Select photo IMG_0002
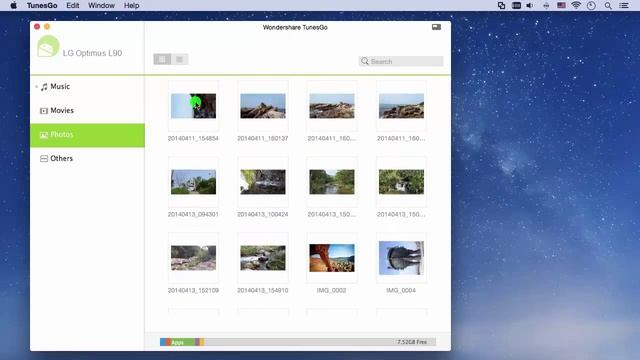The image size is (640, 360). coord(332,258)
